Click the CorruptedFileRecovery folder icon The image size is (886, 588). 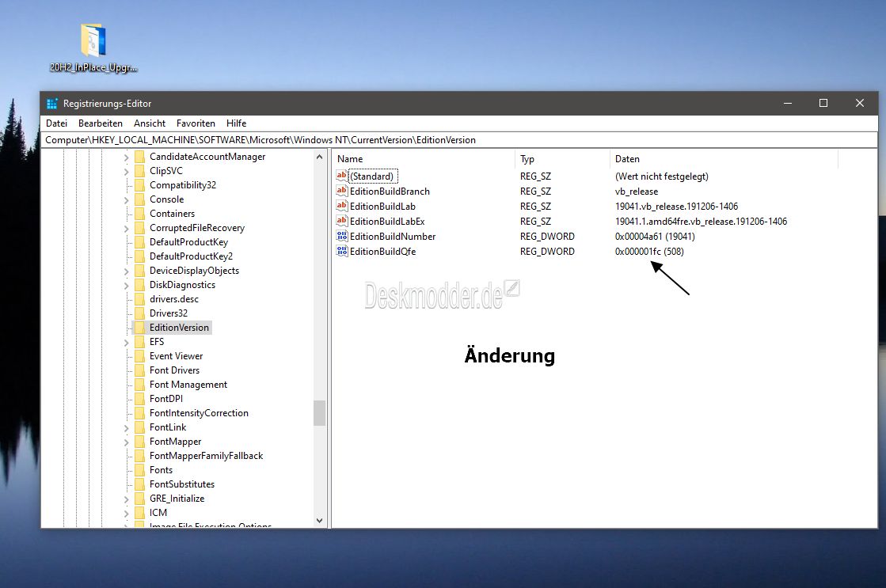click(x=139, y=228)
